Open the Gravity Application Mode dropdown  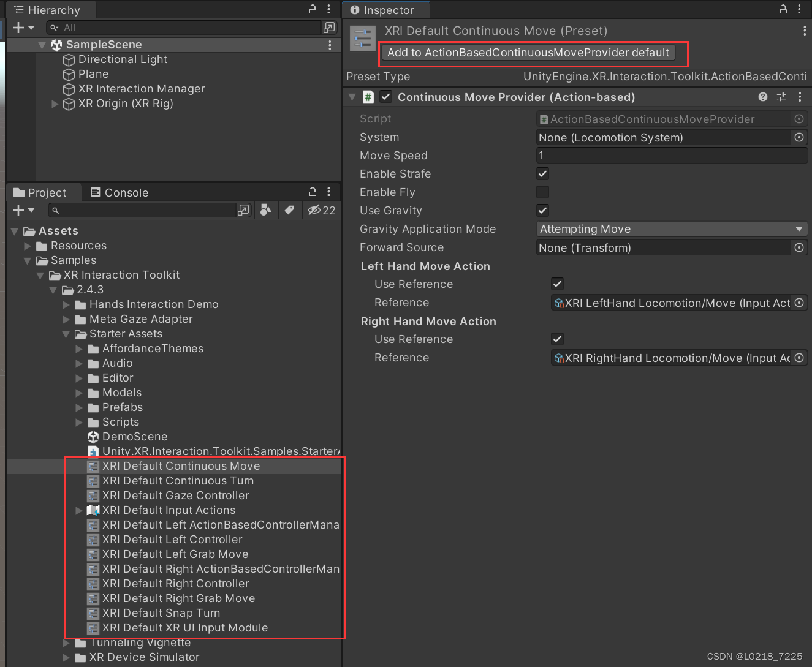coord(672,228)
